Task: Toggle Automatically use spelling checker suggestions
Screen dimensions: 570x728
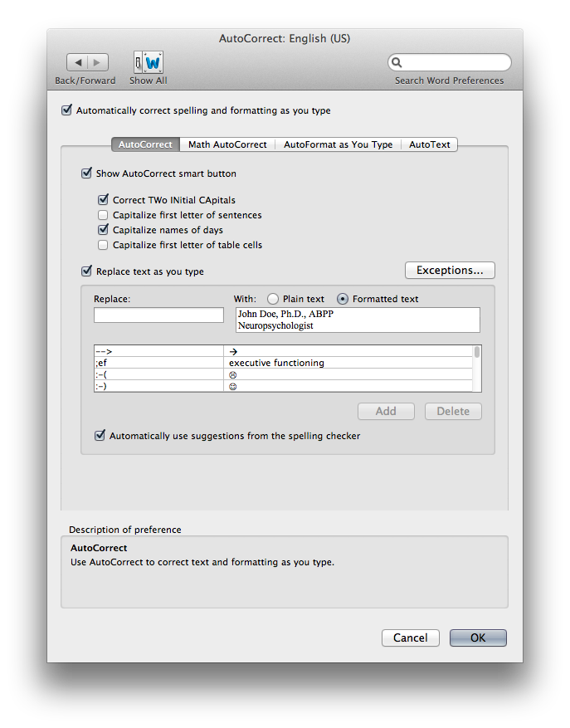Action: pos(100,436)
